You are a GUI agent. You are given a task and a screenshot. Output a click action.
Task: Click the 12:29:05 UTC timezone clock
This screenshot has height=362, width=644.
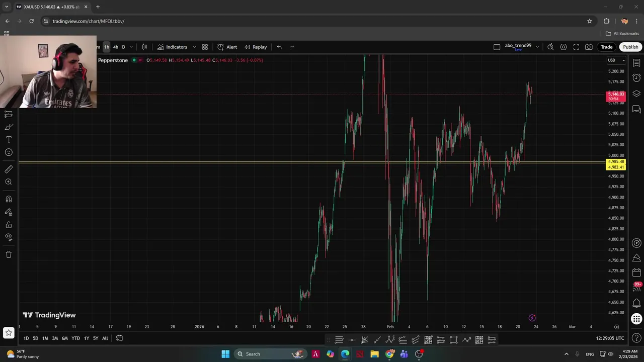(x=610, y=338)
